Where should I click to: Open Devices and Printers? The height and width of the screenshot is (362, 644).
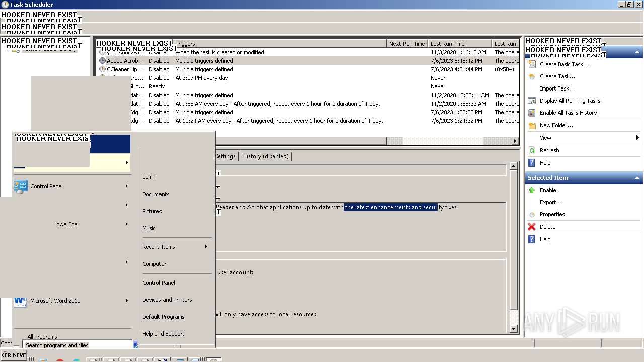[x=167, y=300]
